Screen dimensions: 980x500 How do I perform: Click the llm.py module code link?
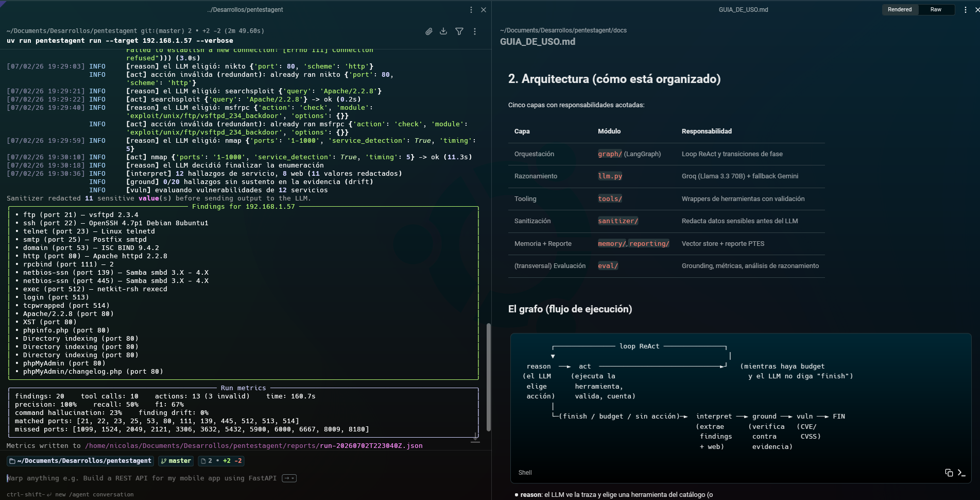click(610, 176)
